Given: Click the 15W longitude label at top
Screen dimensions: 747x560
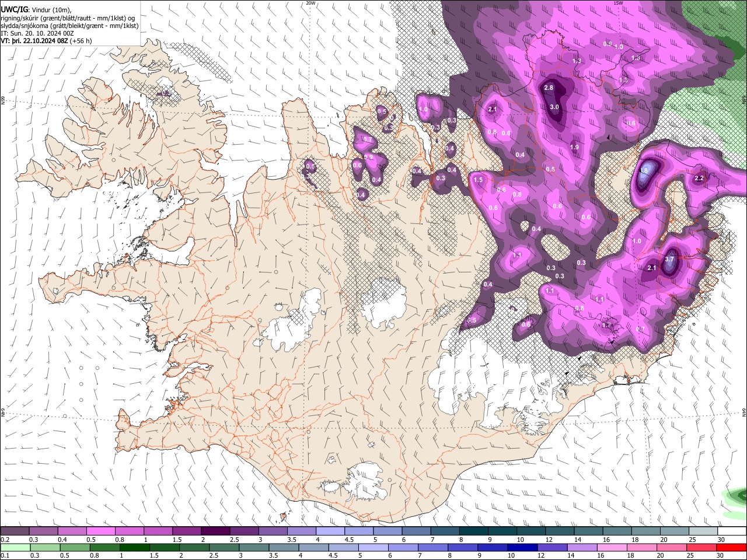Looking at the screenshot, I should (x=618, y=3).
